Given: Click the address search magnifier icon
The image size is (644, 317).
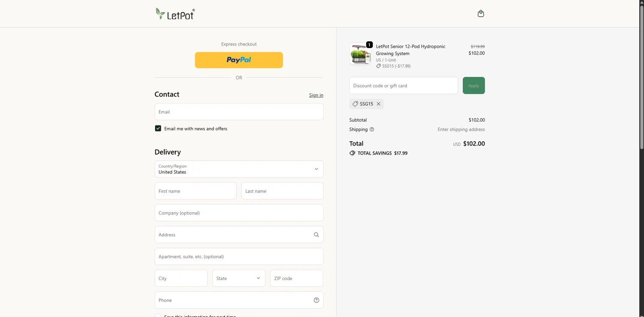Looking at the screenshot, I should pos(316,235).
